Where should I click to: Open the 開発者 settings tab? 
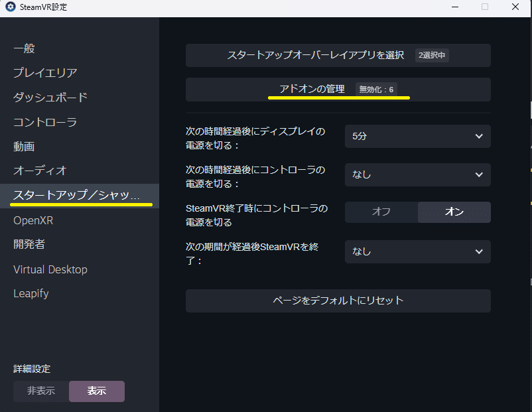(x=29, y=244)
